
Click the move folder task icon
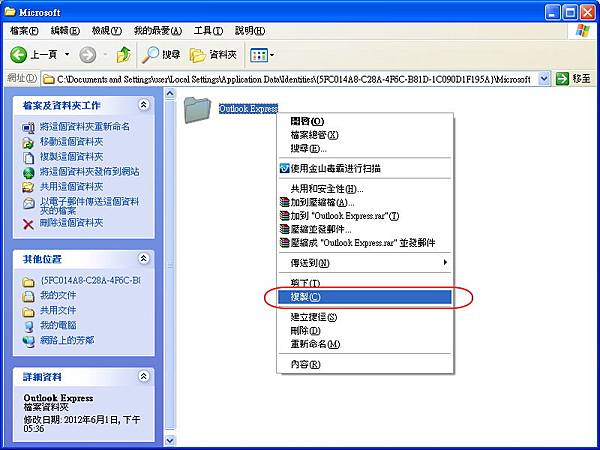[29, 143]
